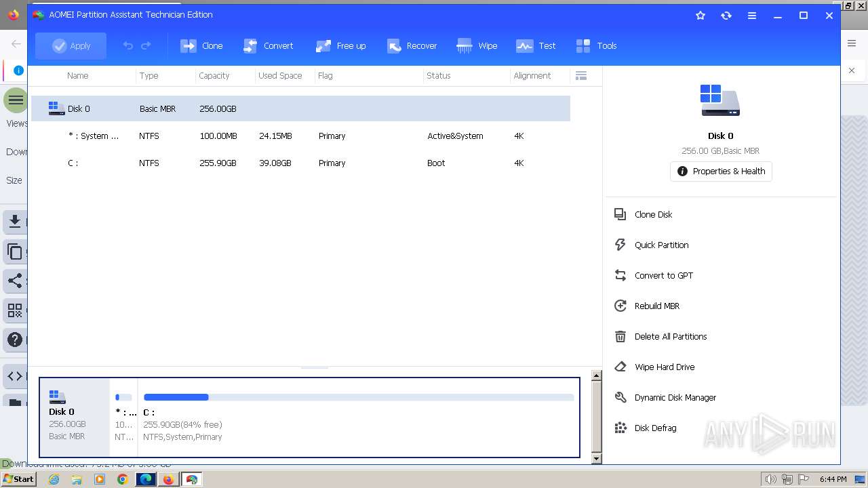Image resolution: width=868 pixels, height=488 pixels.
Task: Open the Tools menu
Action: (x=597, y=46)
